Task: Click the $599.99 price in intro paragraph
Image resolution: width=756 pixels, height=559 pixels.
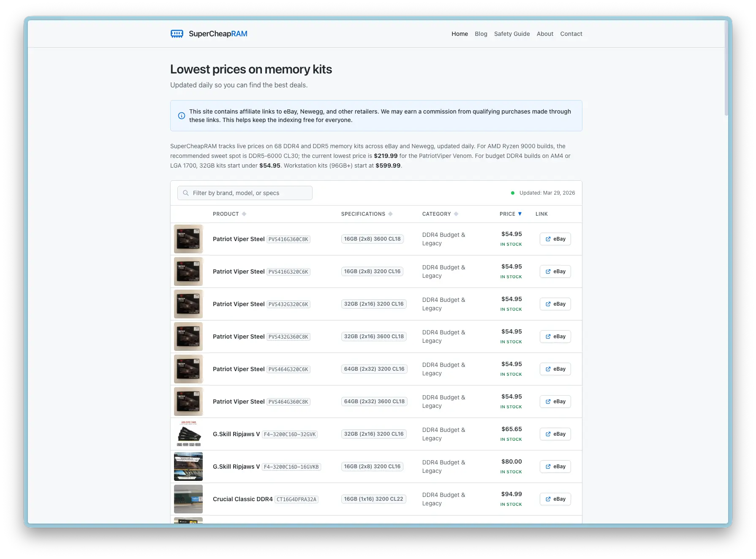Action: (388, 166)
